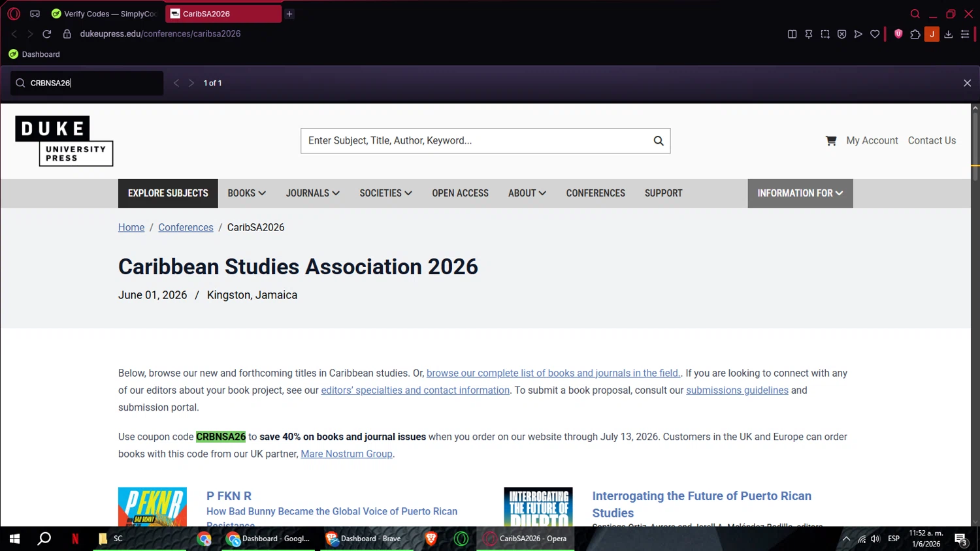Open the Conferences menu item
This screenshot has height=551, width=980.
tap(596, 193)
